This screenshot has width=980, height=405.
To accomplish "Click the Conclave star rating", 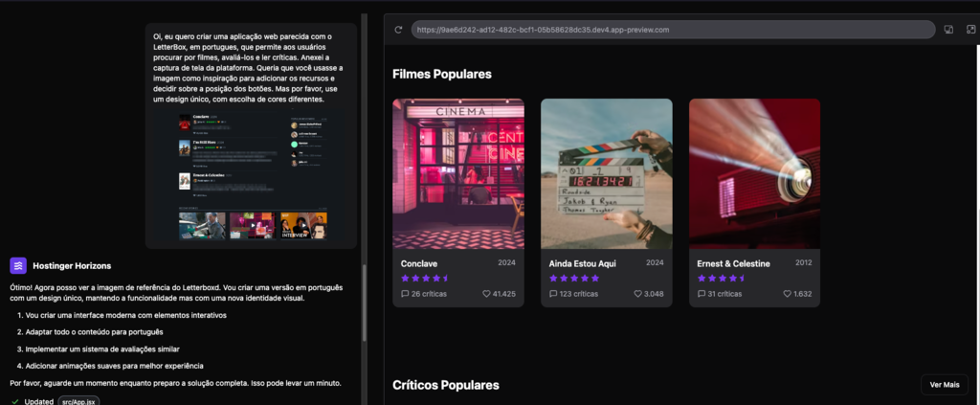I will [x=425, y=278].
